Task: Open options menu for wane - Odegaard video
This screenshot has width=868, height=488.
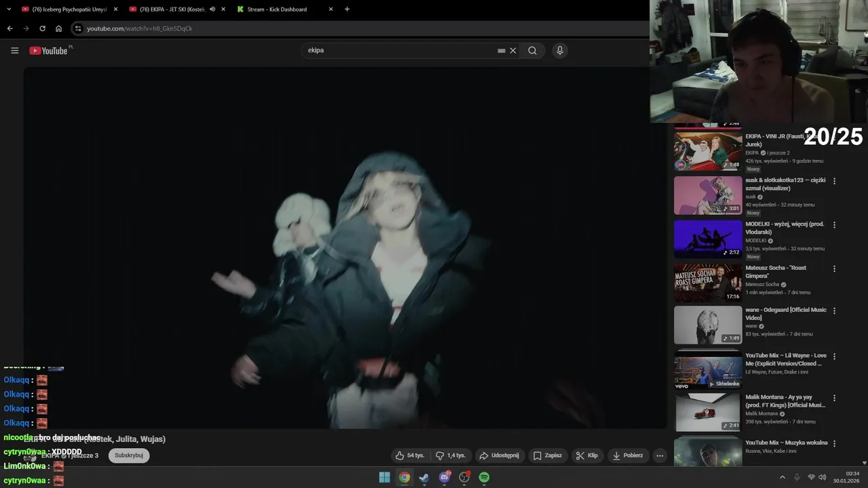Action: coord(834,310)
